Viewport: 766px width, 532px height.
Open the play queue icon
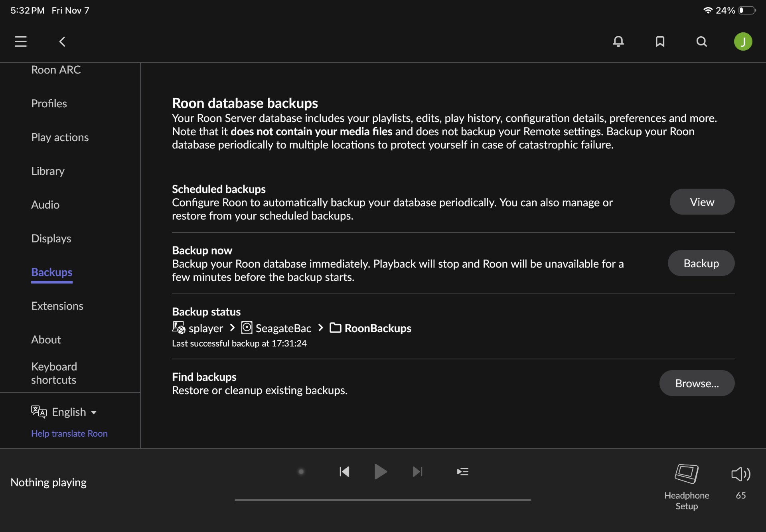(x=462, y=472)
